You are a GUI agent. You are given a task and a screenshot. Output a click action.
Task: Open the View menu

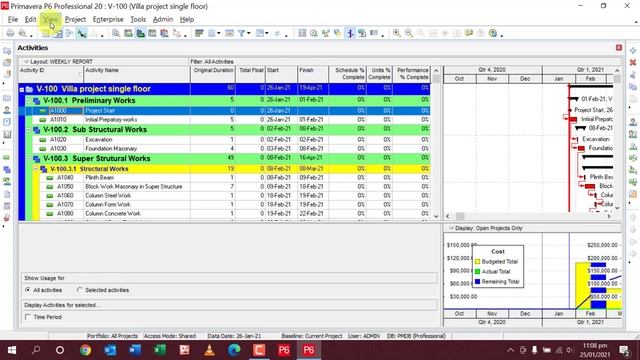click(50, 19)
